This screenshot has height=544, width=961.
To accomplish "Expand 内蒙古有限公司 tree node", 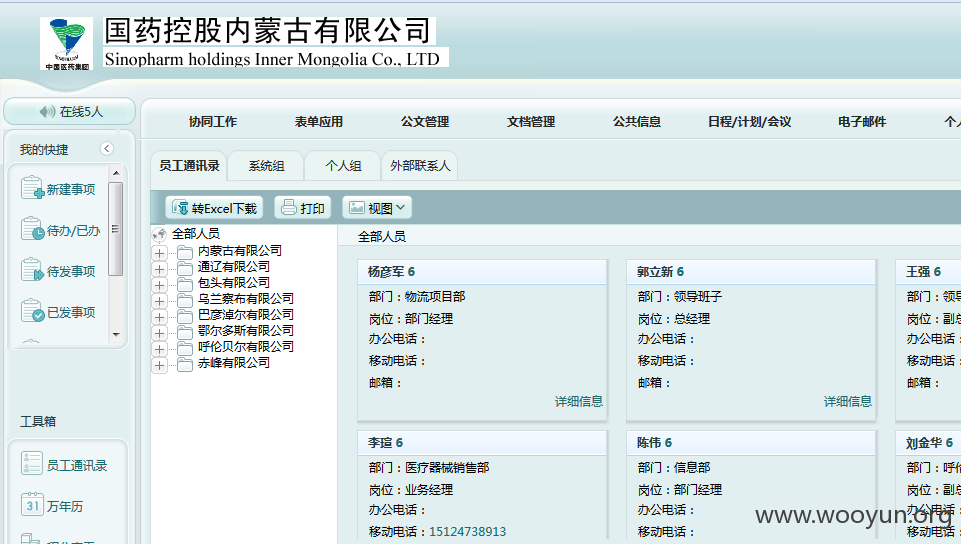I will click(159, 253).
